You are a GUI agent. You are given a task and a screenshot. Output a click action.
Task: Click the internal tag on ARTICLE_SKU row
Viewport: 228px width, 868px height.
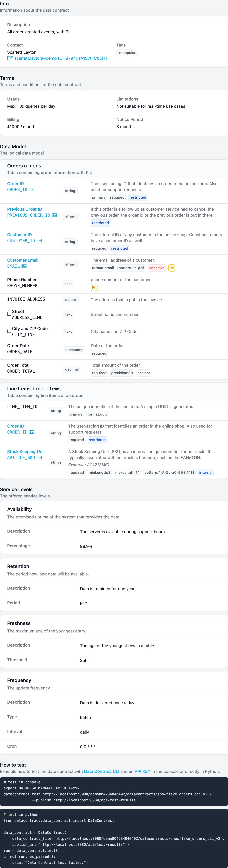(205, 472)
